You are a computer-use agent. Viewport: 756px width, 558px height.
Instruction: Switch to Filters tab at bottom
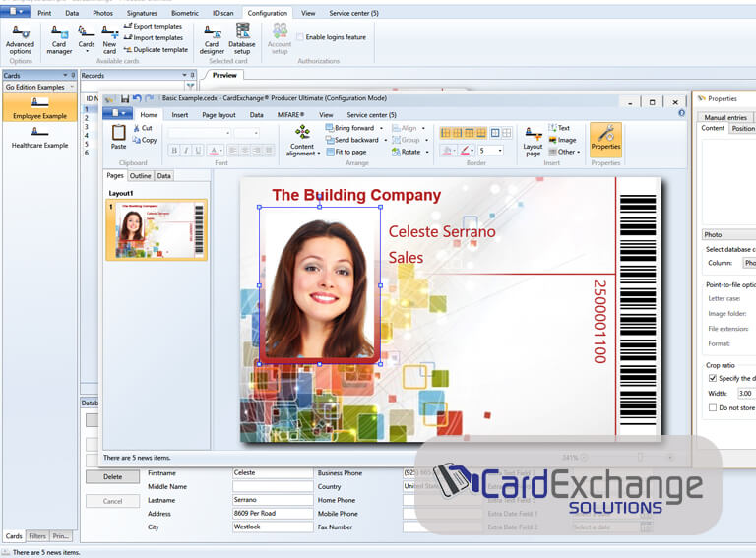[37, 535]
